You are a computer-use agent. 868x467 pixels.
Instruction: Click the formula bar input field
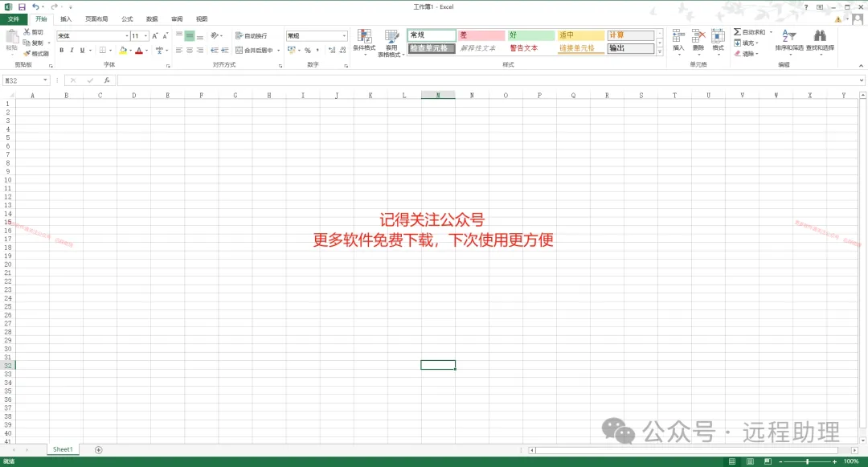coord(489,80)
